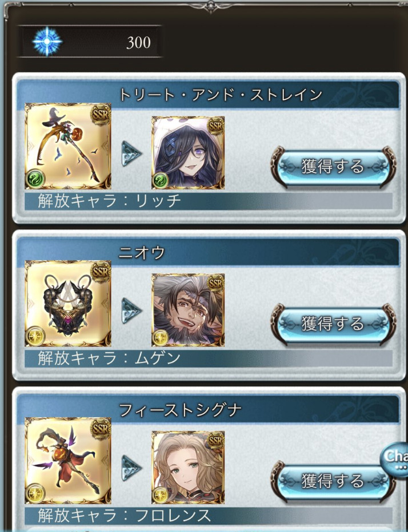Select the トリート・アンド・ストレイン title header

click(x=208, y=95)
